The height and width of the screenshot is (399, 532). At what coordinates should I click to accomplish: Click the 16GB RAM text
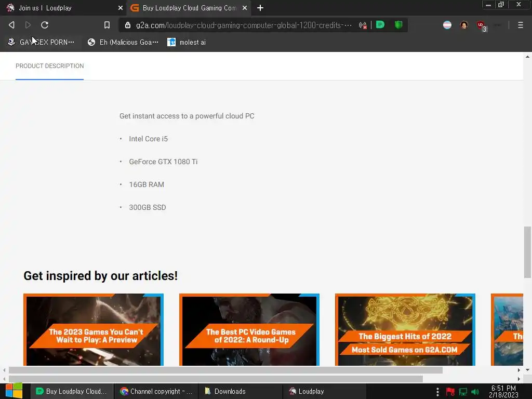(x=147, y=184)
